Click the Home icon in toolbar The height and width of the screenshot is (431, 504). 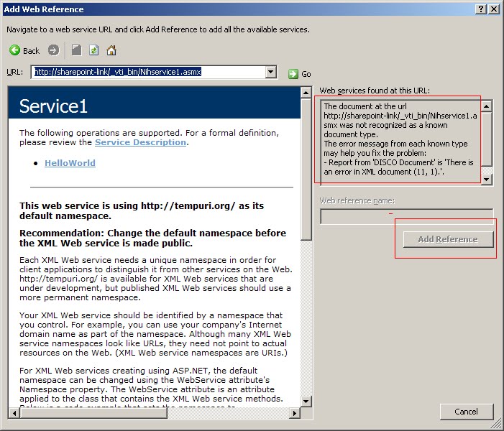[x=111, y=50]
